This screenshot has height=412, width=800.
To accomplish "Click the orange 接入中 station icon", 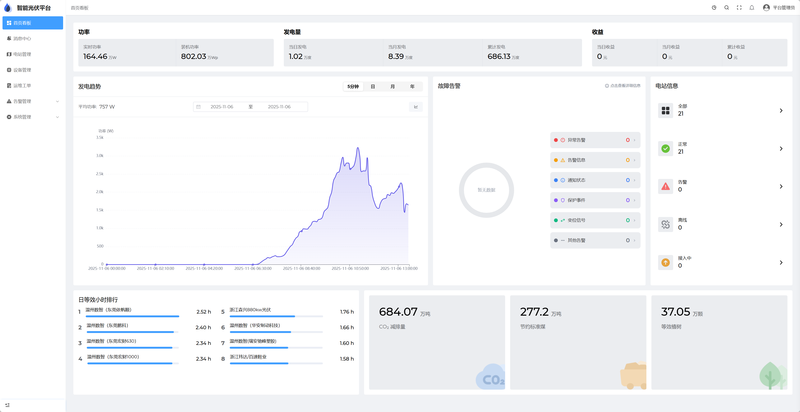I will point(666,261).
